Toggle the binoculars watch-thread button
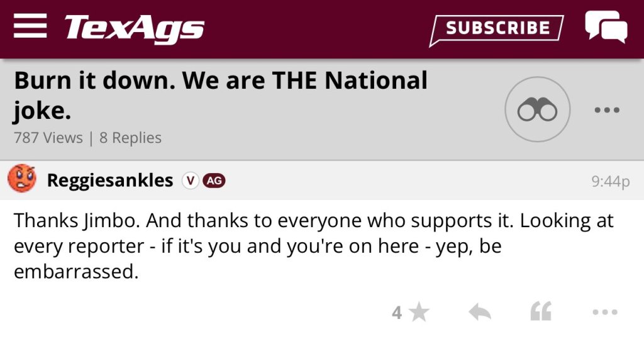The image size is (644, 341). click(537, 109)
